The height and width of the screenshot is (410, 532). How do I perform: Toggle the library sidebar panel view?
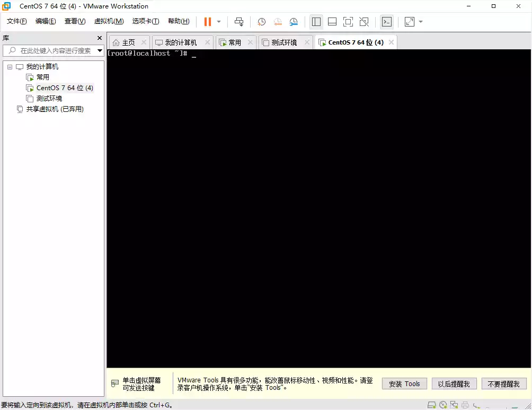[x=316, y=22]
